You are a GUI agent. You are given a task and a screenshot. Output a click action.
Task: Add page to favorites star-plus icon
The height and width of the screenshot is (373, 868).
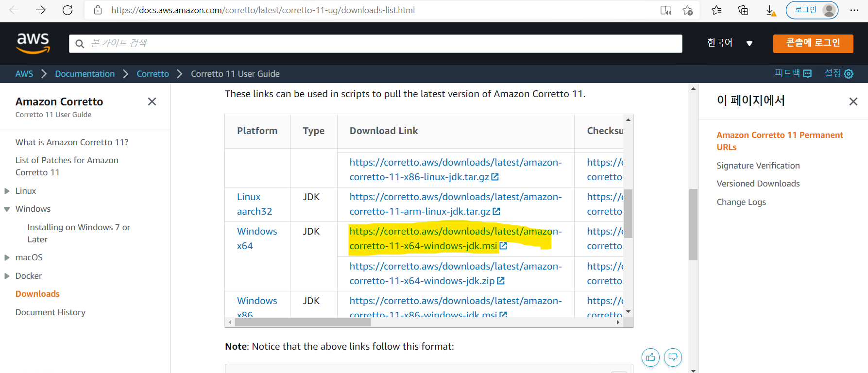coord(688,10)
